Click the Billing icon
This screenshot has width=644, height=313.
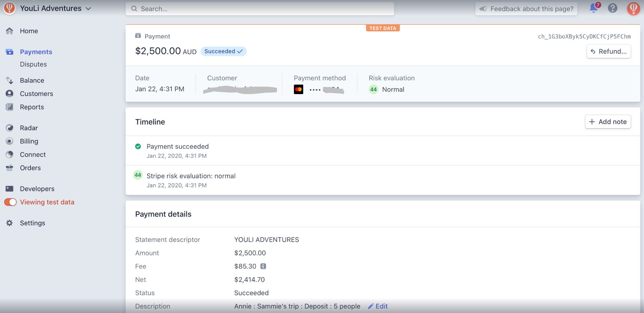9,141
